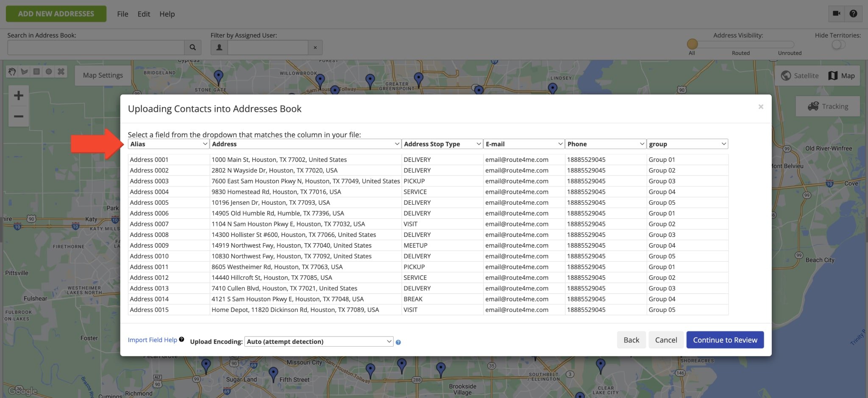Select the hand pan map tool
The height and width of the screenshot is (398, 868).
(12, 72)
